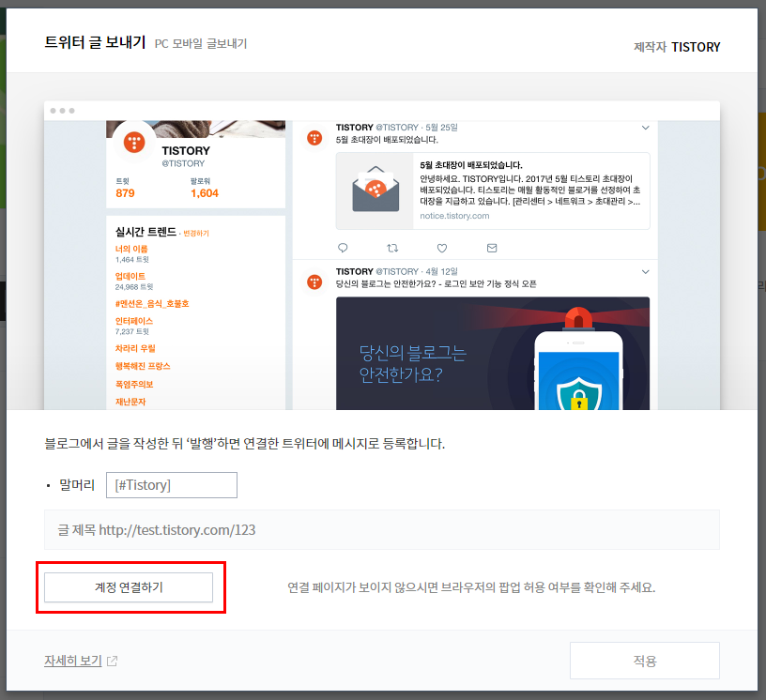Click the 재난문자 trend

pyautogui.click(x=130, y=402)
